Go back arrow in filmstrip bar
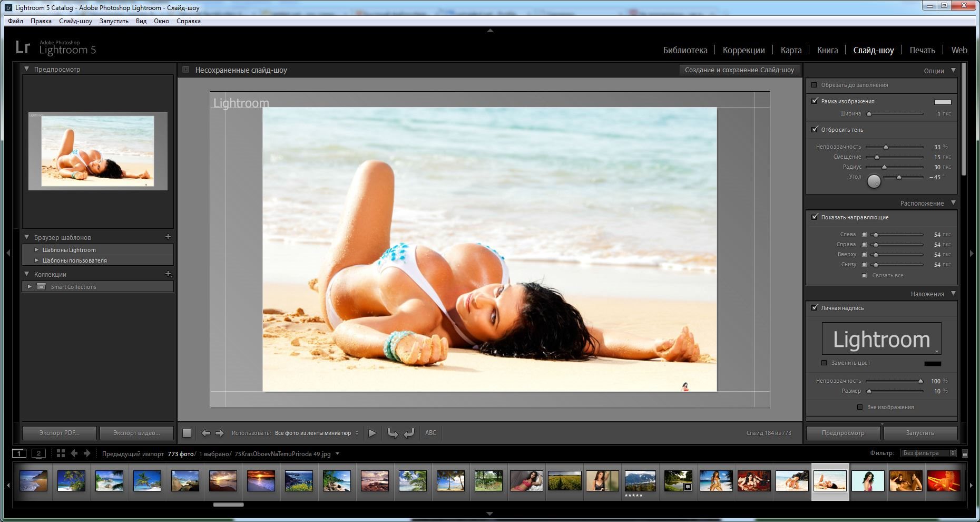This screenshot has height=522, width=980. click(x=74, y=453)
